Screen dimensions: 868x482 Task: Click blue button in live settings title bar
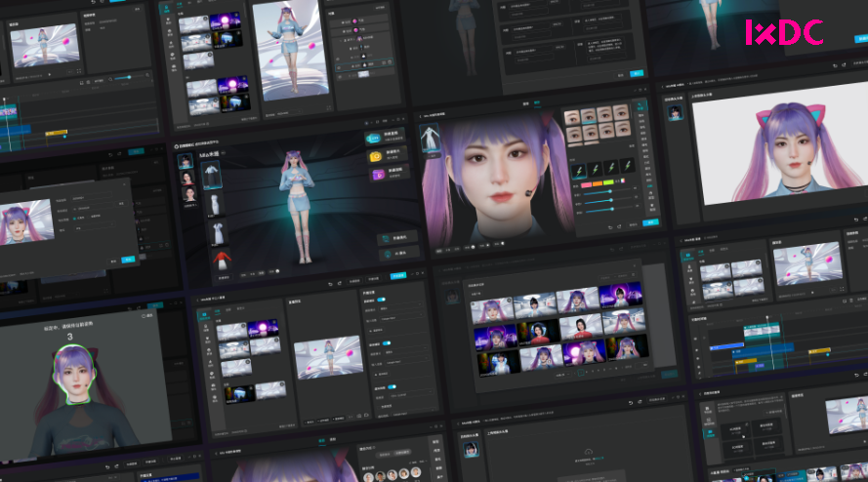click(x=398, y=275)
